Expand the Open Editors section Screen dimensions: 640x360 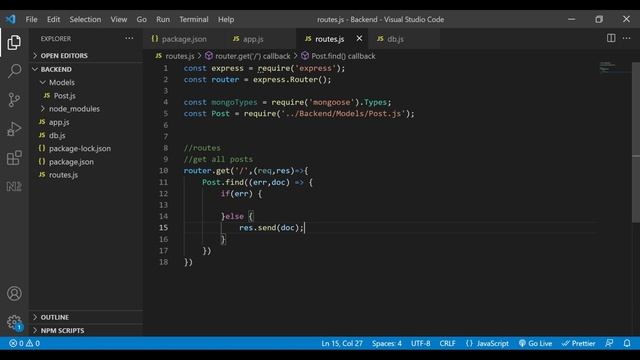pyautogui.click(x=86, y=56)
